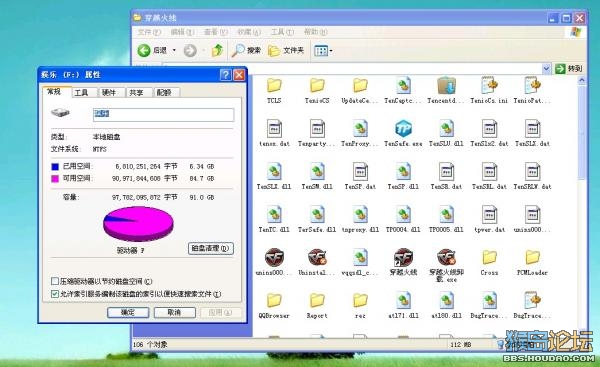Open the 查看(V) menu
The height and width of the screenshot is (367, 600).
(x=216, y=32)
